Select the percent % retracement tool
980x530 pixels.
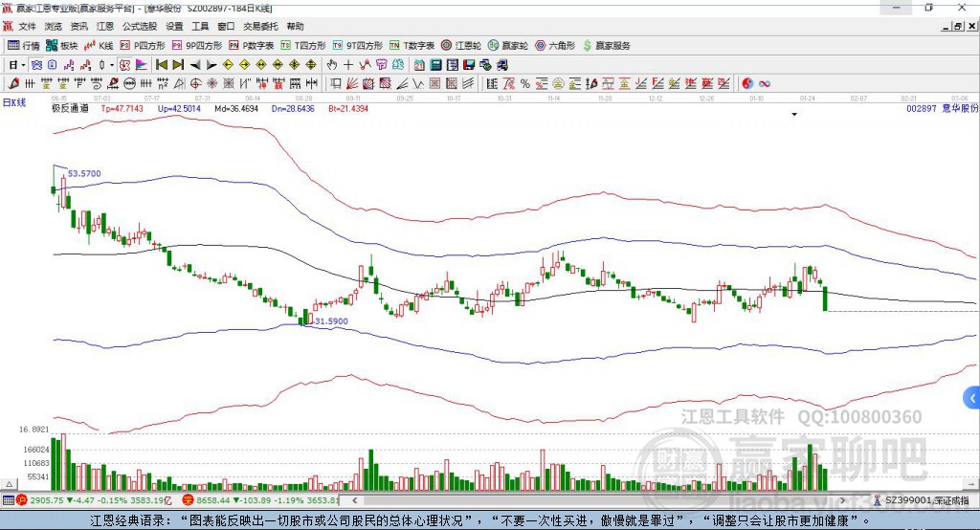pos(525,83)
